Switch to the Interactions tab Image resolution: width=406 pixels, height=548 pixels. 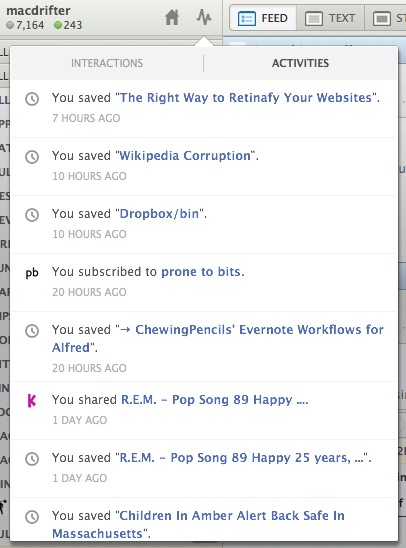pyautogui.click(x=107, y=63)
